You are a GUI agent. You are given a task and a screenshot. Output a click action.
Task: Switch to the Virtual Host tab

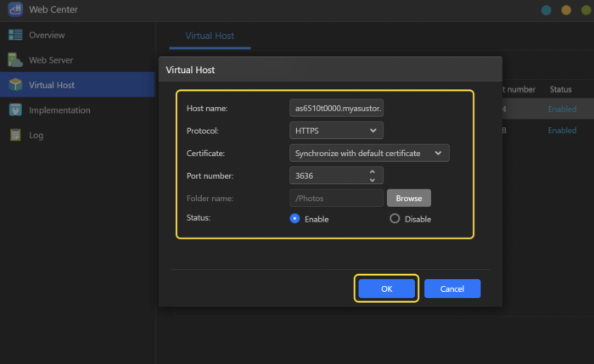[210, 36]
